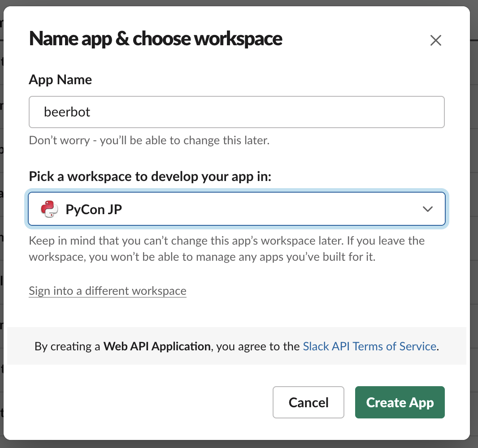Click the Create App button
The image size is (478, 448).
[400, 402]
